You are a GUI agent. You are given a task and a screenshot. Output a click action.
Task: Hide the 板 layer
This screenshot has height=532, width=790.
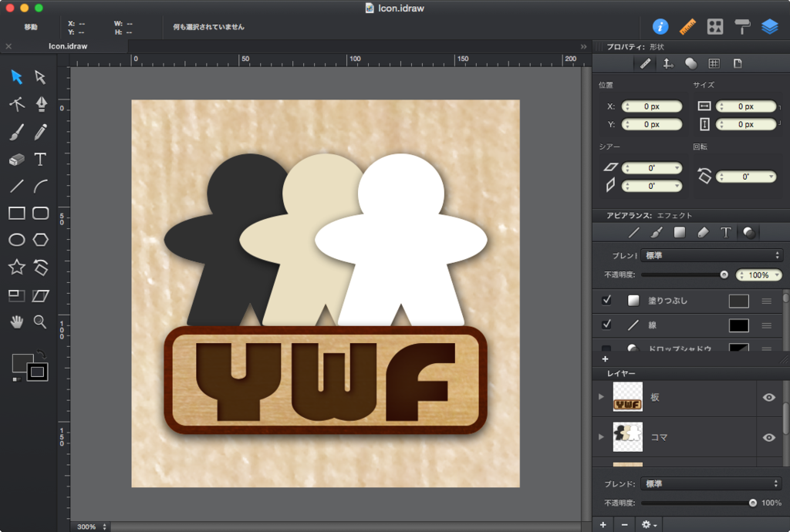(x=769, y=398)
